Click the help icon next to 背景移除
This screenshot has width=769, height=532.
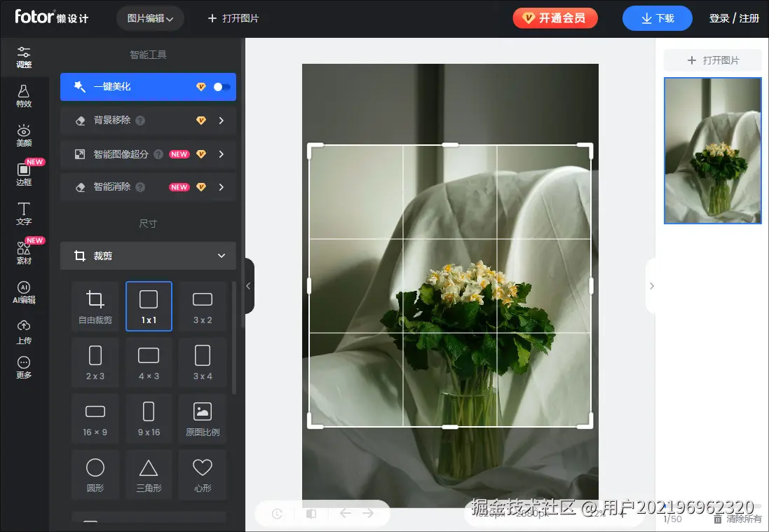pos(140,120)
